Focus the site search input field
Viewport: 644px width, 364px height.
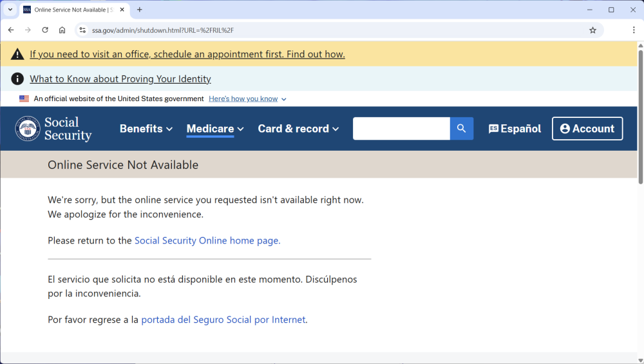tap(401, 129)
